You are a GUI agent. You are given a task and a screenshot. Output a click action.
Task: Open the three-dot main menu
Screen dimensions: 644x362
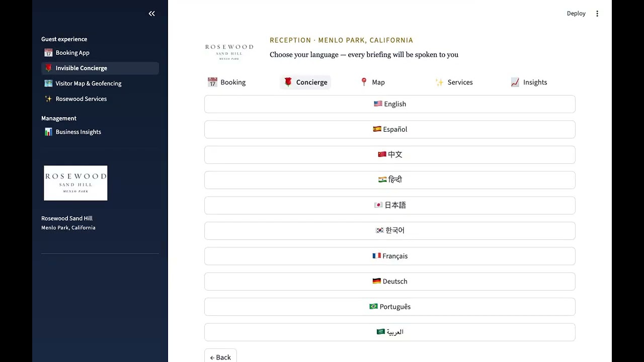(x=597, y=14)
